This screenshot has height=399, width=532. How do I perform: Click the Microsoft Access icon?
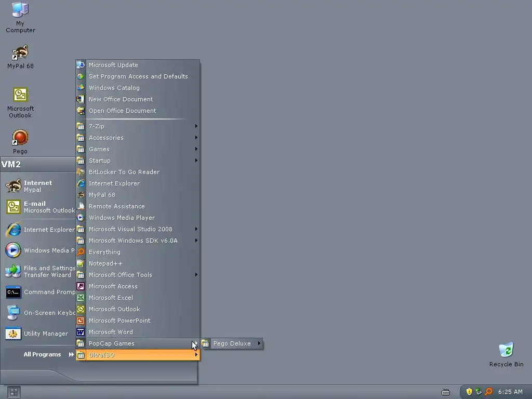[81, 286]
